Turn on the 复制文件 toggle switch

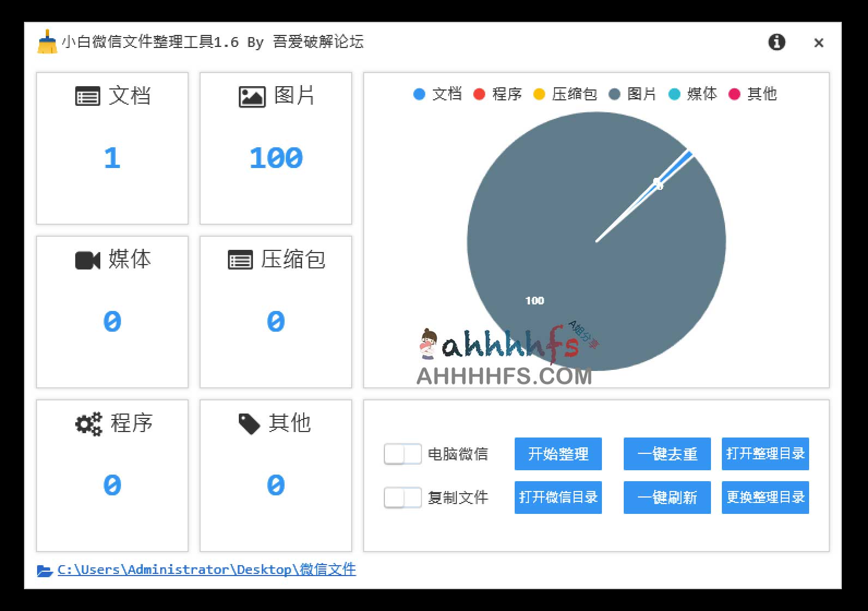pyautogui.click(x=402, y=498)
